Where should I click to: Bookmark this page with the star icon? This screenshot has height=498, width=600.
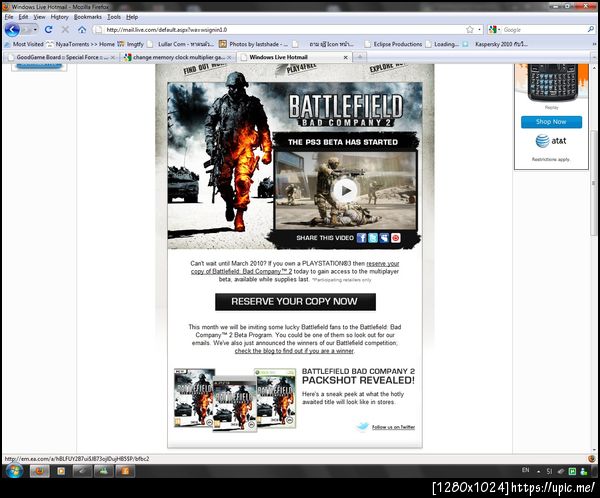(470, 29)
